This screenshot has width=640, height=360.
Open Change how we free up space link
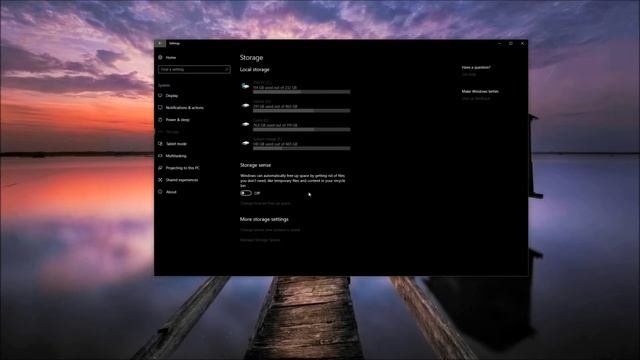tap(265, 203)
